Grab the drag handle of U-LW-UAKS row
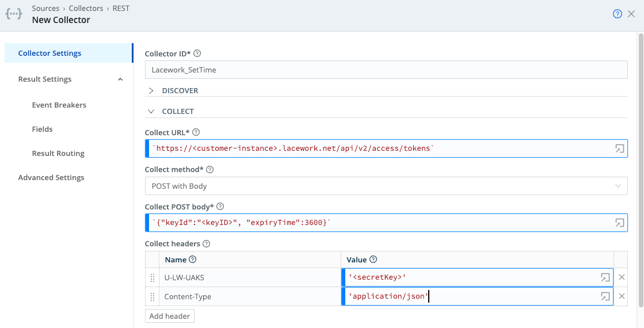The width and height of the screenshot is (644, 328). [x=153, y=278]
